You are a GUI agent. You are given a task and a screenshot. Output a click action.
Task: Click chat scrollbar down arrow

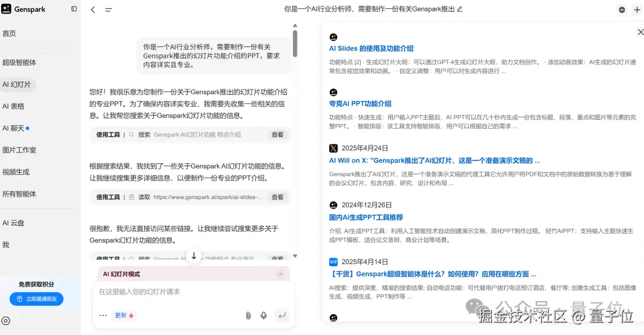click(295, 256)
